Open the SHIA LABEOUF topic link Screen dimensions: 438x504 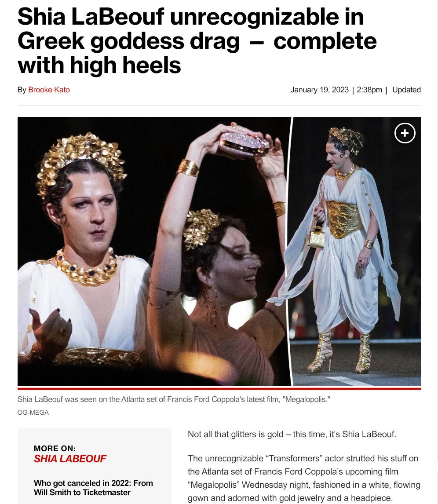click(x=70, y=459)
